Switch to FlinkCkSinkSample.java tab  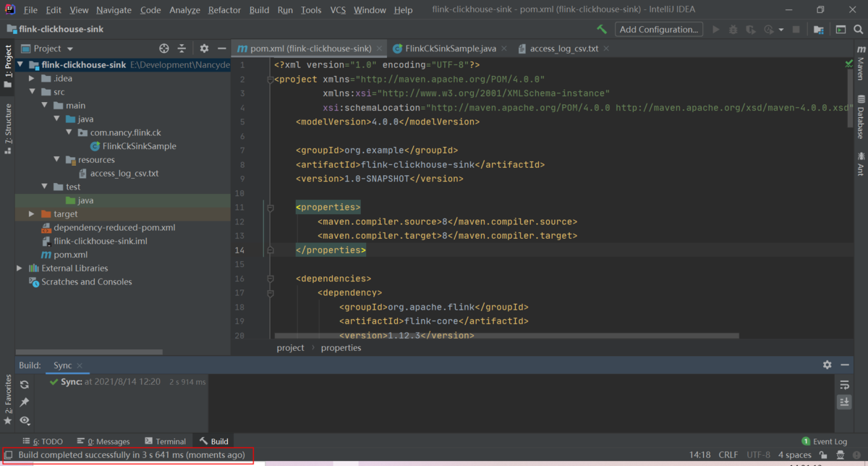[451, 48]
